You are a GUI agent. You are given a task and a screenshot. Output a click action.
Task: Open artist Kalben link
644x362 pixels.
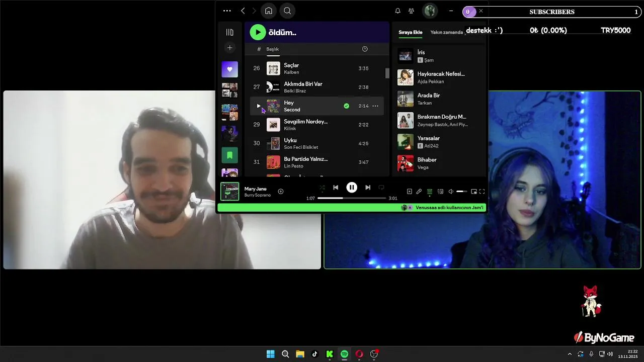tap(291, 72)
